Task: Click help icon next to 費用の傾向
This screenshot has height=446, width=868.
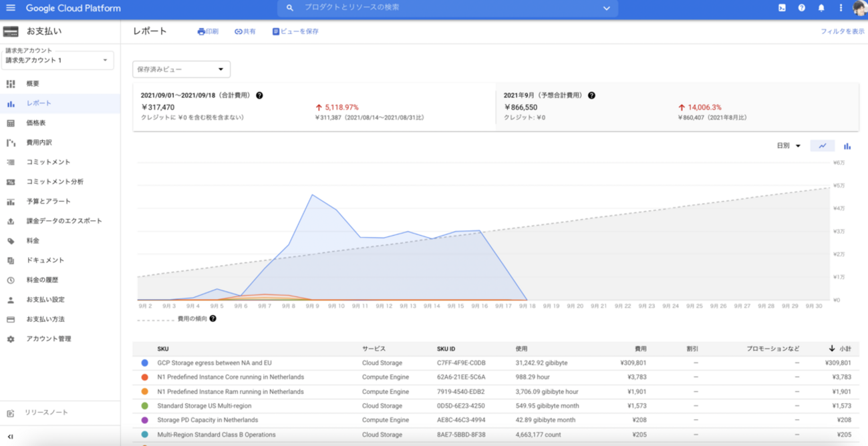Action: click(x=212, y=318)
